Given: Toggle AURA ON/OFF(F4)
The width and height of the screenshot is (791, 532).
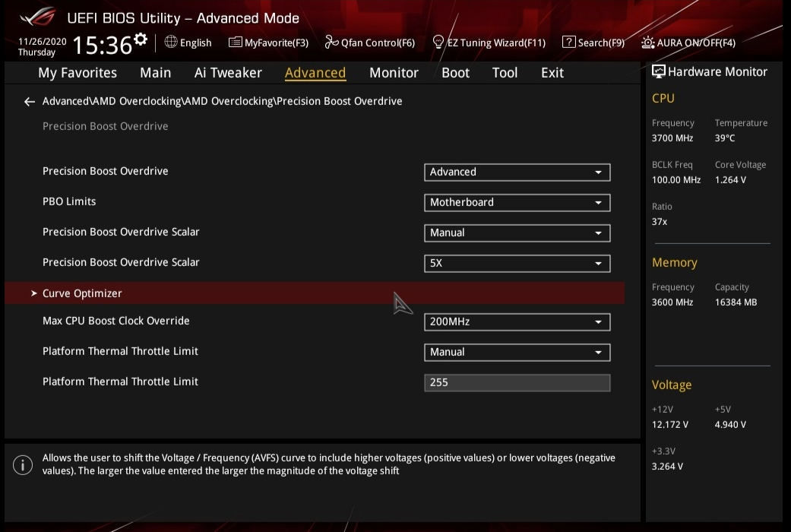Looking at the screenshot, I should click(688, 43).
